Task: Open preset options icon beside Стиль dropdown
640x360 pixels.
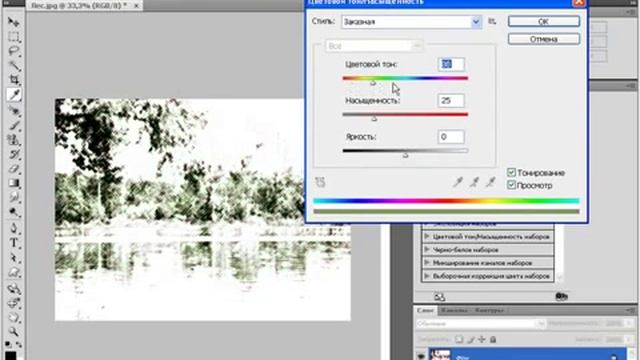Action: [x=492, y=21]
